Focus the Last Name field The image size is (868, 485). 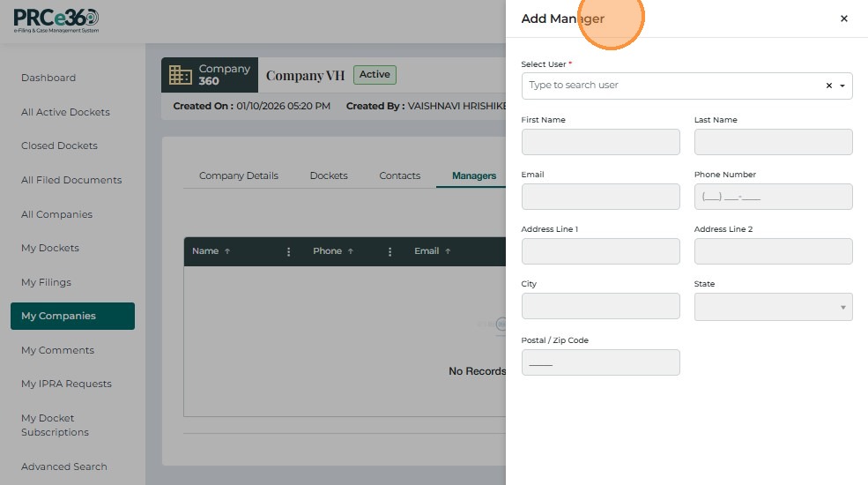774,142
